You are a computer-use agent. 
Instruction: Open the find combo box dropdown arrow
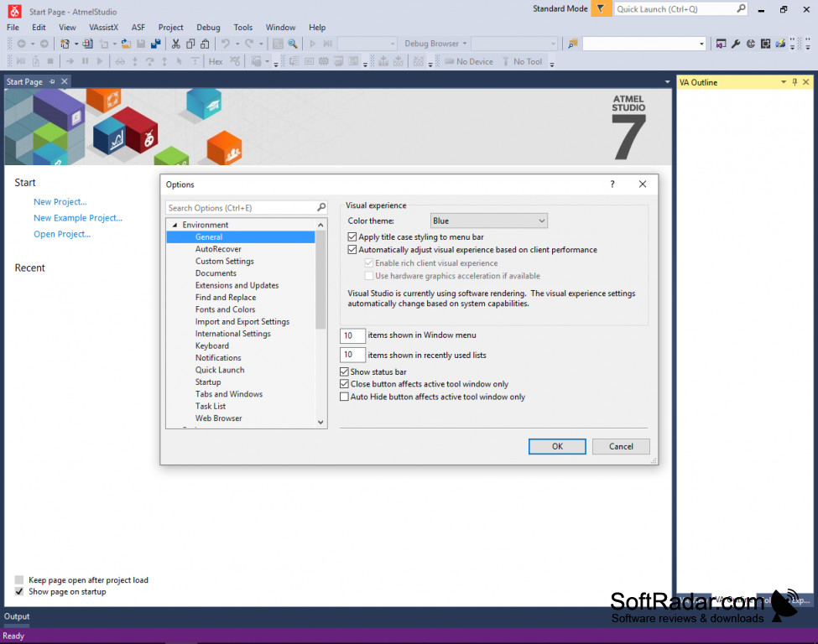coord(701,44)
